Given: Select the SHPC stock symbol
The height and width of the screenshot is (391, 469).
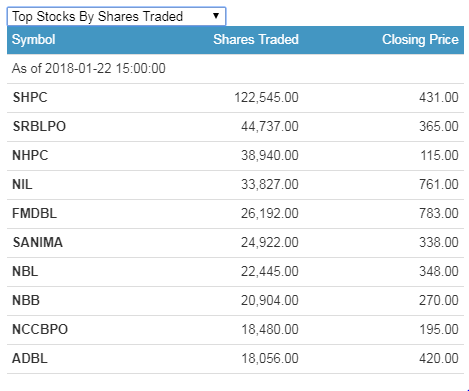Looking at the screenshot, I should 30,97.
